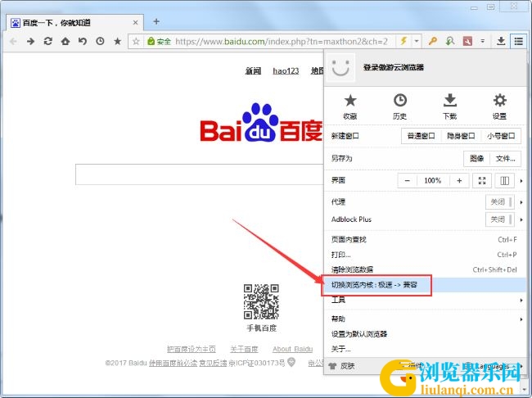532x398 pixels.
Task: Open a 隐身窗口 incognito window
Action: pyautogui.click(x=461, y=136)
